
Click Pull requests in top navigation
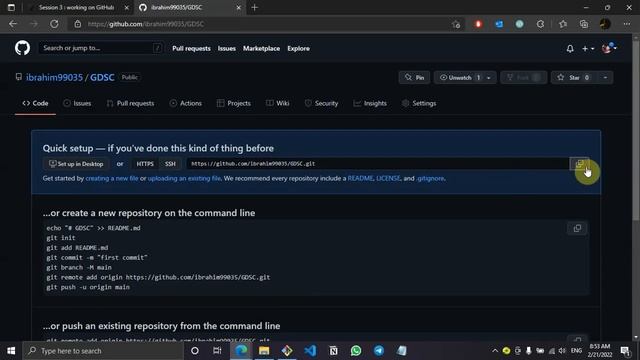tap(191, 49)
